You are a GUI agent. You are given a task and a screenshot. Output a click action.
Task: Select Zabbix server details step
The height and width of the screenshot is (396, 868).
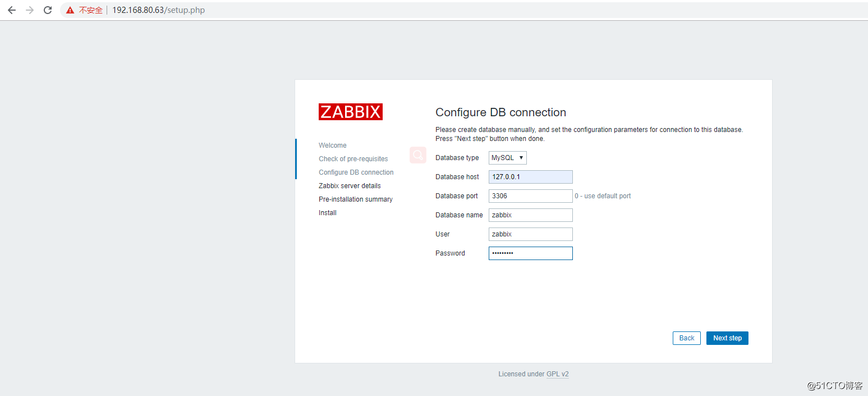click(x=350, y=186)
